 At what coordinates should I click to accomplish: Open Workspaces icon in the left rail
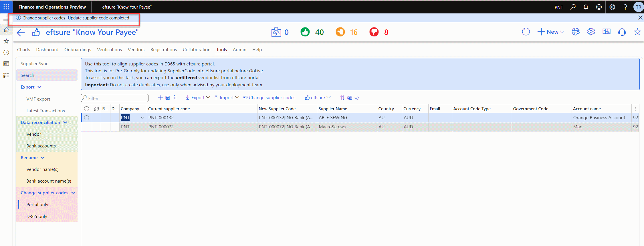point(6,64)
